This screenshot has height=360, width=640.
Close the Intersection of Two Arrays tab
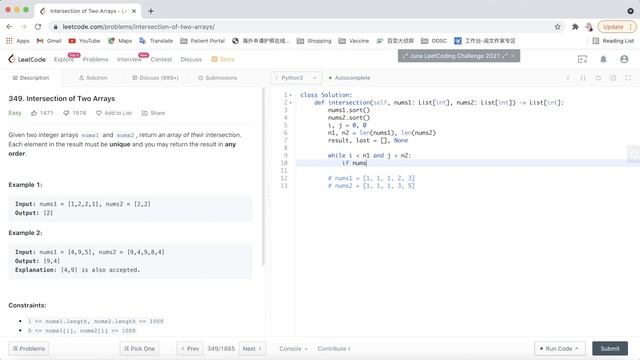coord(134,11)
